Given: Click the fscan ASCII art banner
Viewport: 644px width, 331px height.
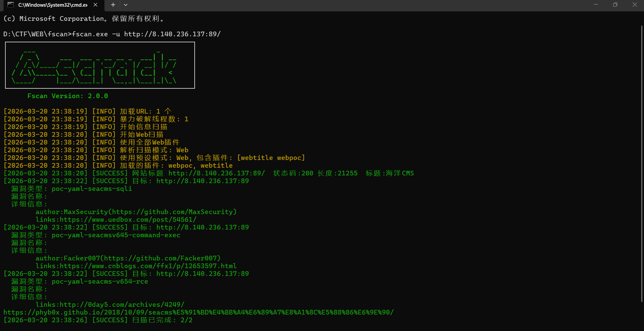Looking at the screenshot, I should (x=100, y=65).
